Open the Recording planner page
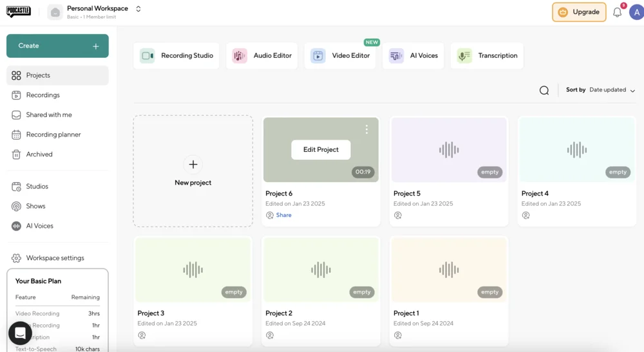The height and width of the screenshot is (352, 644). click(53, 135)
